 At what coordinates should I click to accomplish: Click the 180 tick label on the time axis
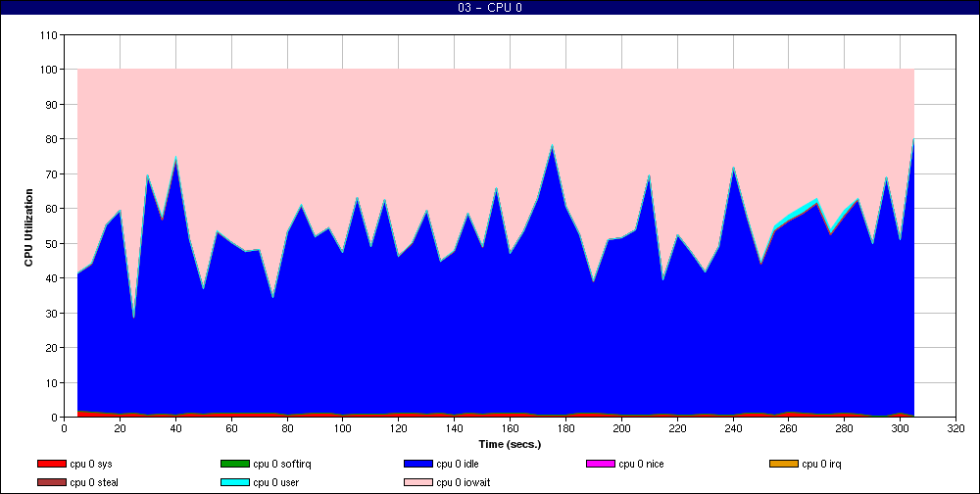tap(565, 428)
